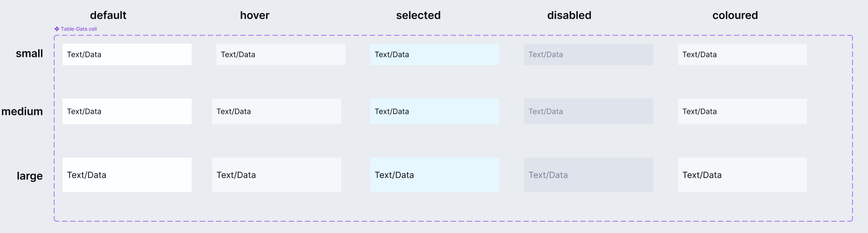This screenshot has height=233, width=868.
Task: Click the small hover Text/Data cell
Action: pos(281,55)
